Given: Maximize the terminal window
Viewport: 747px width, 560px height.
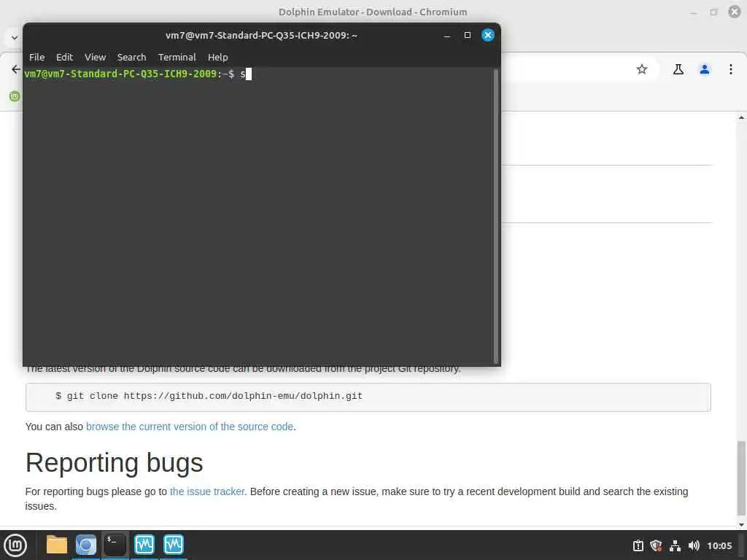Looking at the screenshot, I should pyautogui.click(x=468, y=35).
